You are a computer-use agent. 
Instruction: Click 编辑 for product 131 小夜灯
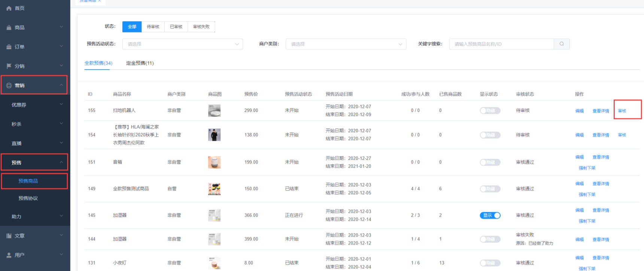(580, 258)
